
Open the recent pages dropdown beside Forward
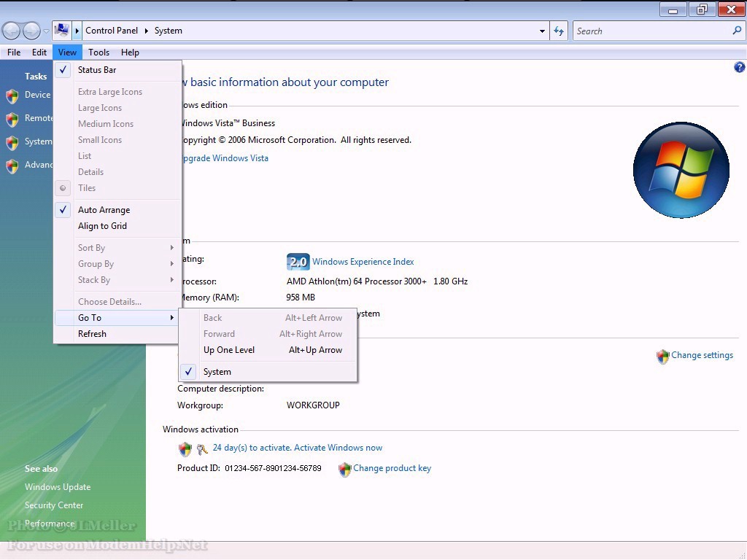[46, 31]
